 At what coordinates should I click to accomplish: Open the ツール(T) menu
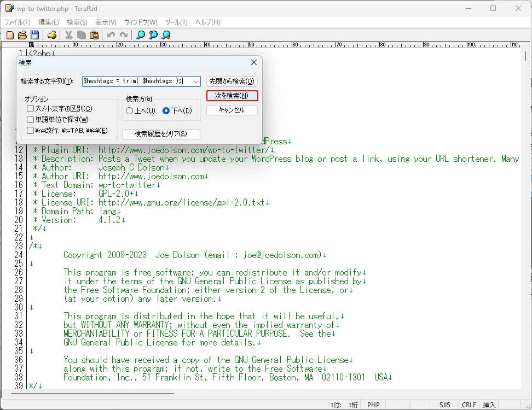point(176,22)
